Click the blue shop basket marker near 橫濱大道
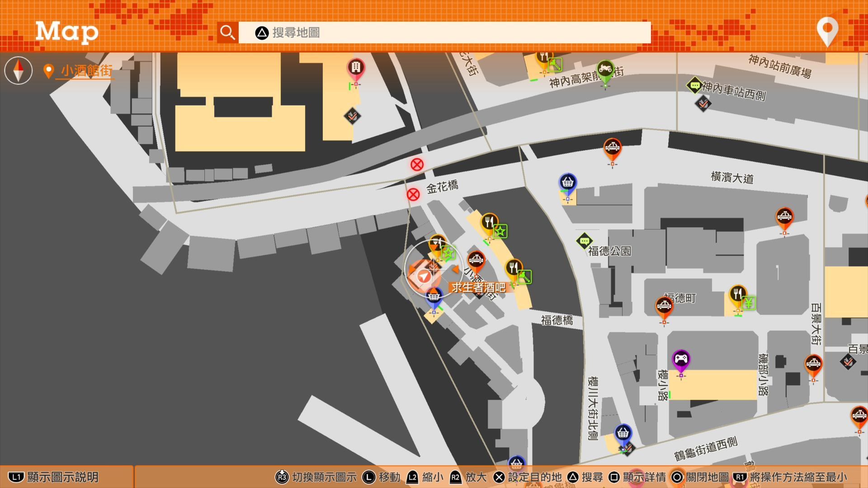868x488 pixels. (x=567, y=185)
